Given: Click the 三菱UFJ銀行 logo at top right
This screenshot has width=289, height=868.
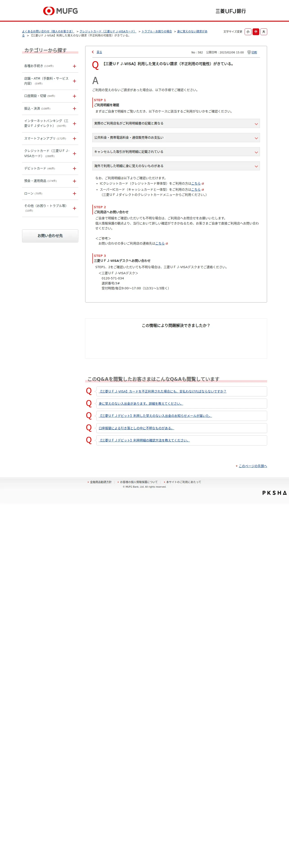Looking at the screenshot, I should [231, 11].
